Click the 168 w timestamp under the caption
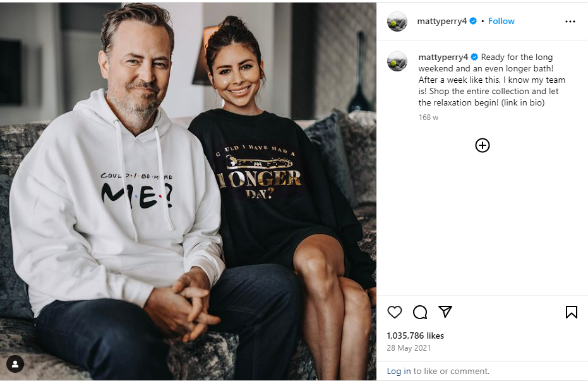The width and height of the screenshot is (588, 381). click(x=428, y=117)
